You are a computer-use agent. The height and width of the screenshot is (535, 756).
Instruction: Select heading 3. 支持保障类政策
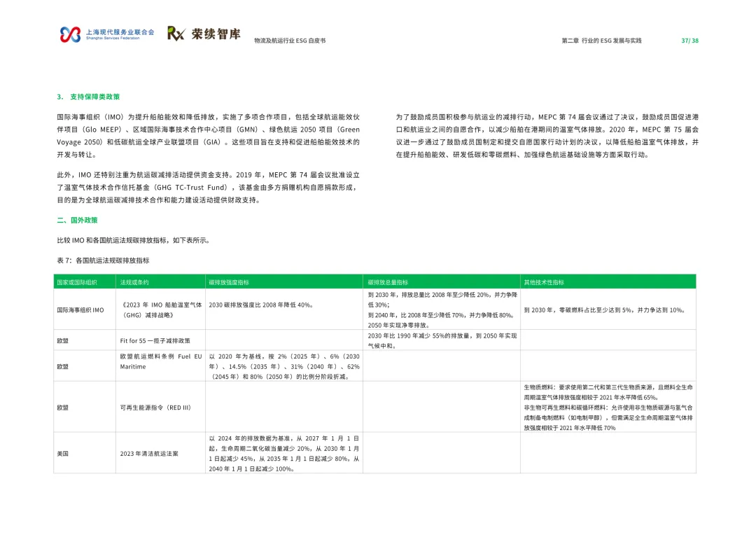(88, 97)
